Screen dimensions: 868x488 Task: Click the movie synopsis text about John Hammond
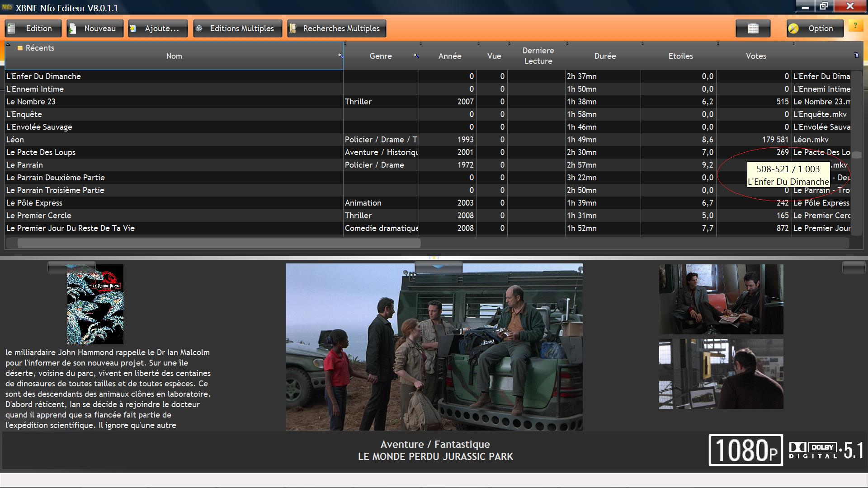pyautogui.click(x=108, y=389)
